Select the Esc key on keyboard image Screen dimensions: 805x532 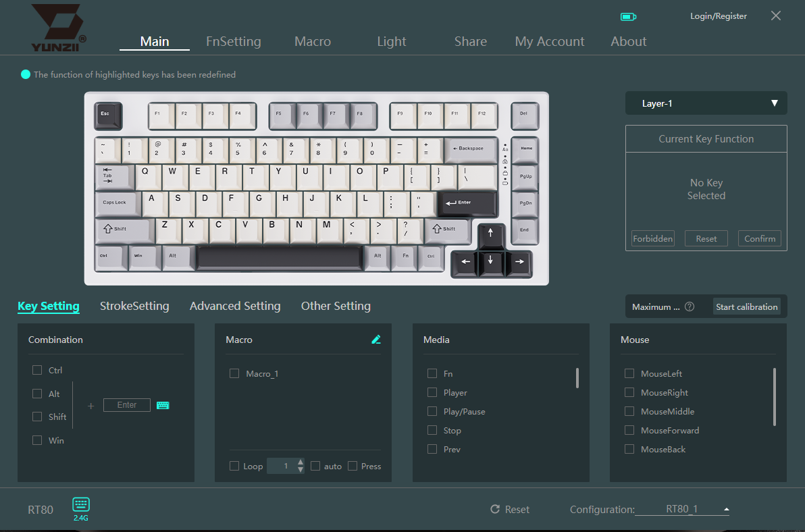click(x=108, y=115)
